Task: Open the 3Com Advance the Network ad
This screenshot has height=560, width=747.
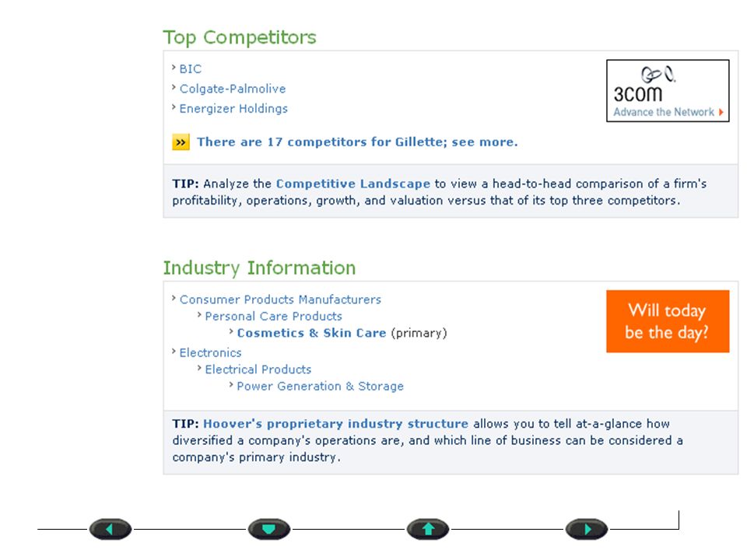Action: (668, 90)
